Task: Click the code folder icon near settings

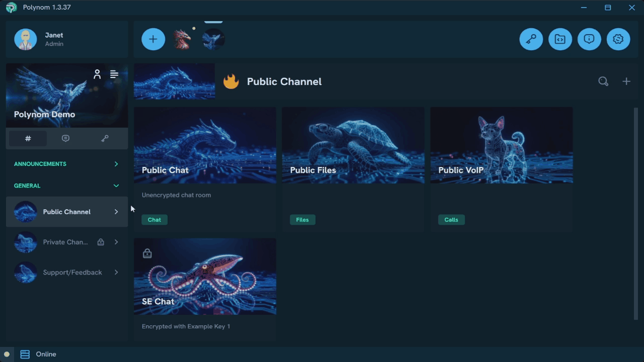Action: pos(560,39)
